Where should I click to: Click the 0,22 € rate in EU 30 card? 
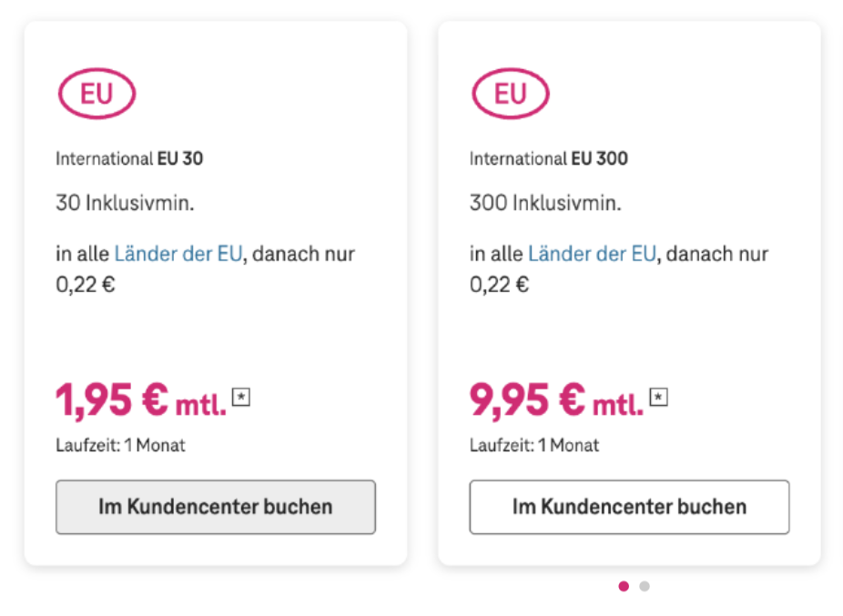point(86,285)
